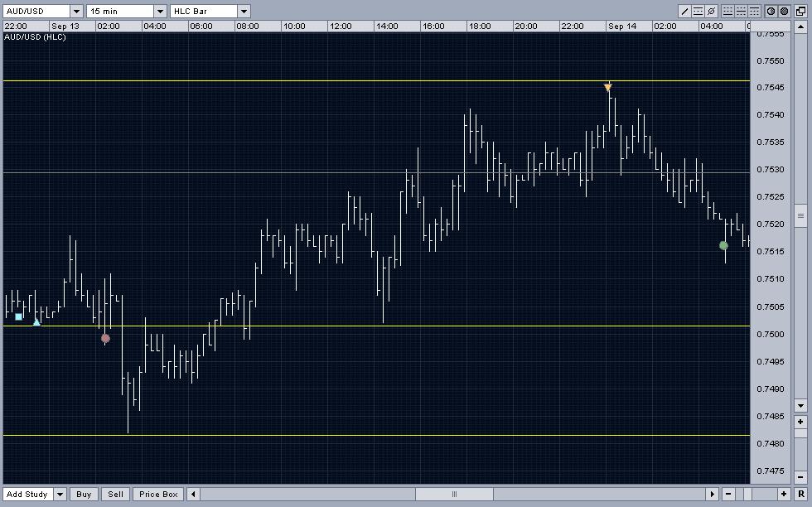Open the HLC Bar chart type dropdown arrow
Viewport: 812px width, 507px height.
point(244,11)
